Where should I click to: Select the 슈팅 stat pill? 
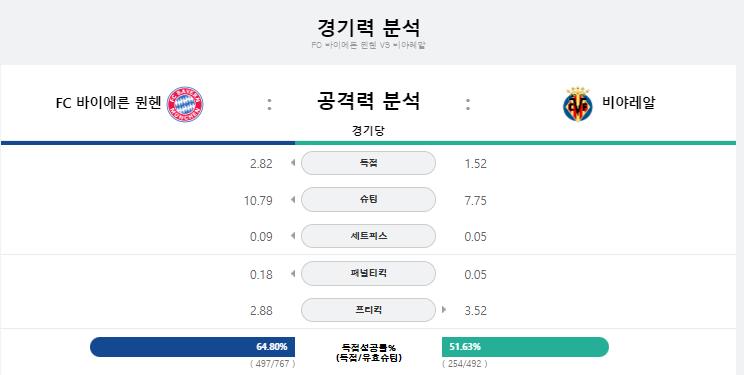tap(368, 200)
